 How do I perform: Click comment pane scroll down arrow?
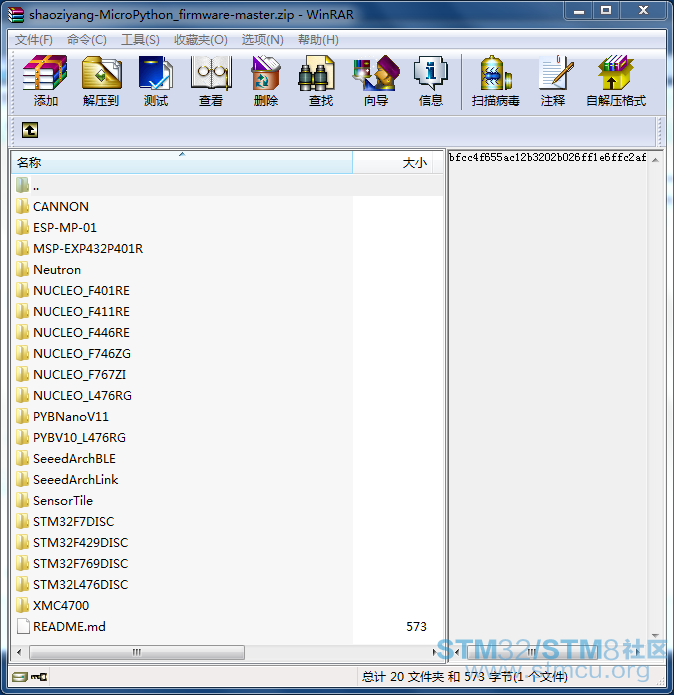pos(655,636)
